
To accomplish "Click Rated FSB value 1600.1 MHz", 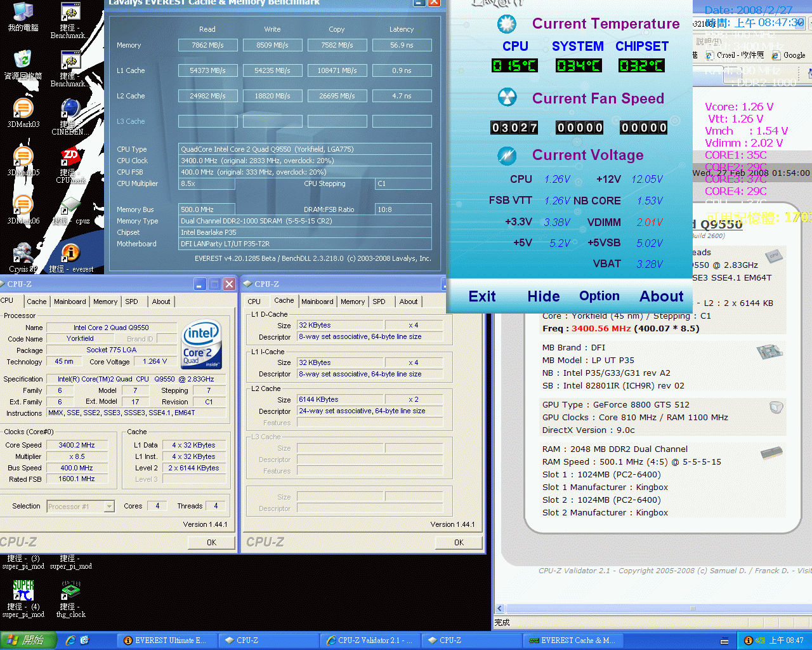I will pyautogui.click(x=77, y=479).
